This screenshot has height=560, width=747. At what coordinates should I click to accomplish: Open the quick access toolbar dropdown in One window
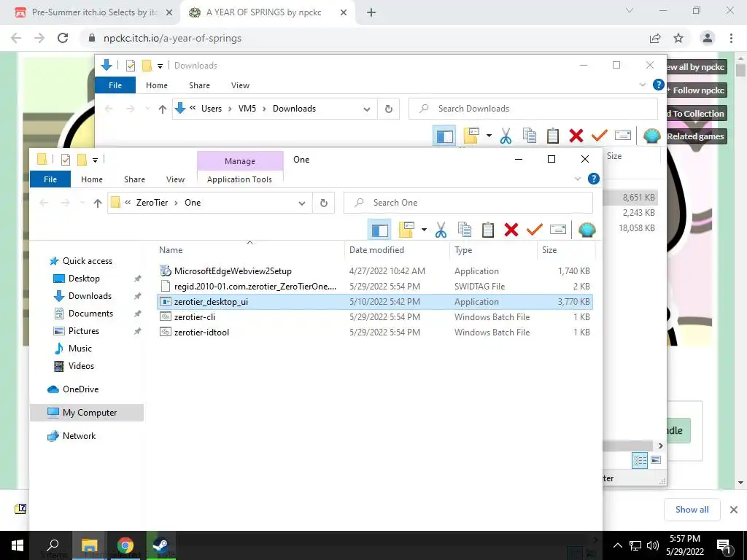pos(96,160)
